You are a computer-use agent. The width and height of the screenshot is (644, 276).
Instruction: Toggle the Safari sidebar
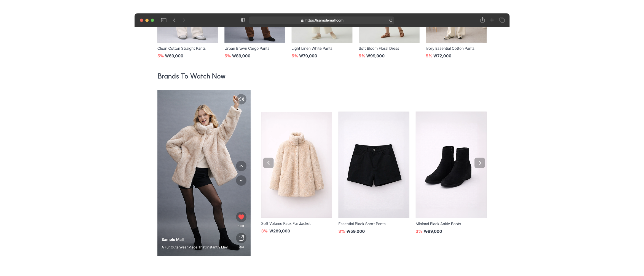163,20
